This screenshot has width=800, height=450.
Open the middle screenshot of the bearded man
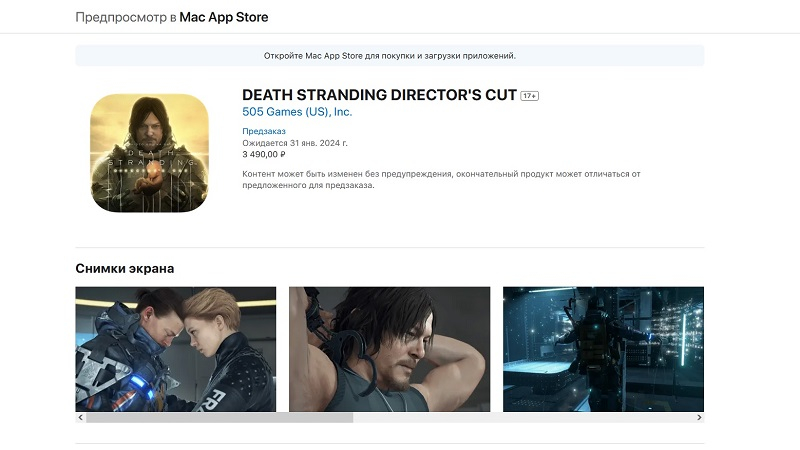click(x=389, y=349)
